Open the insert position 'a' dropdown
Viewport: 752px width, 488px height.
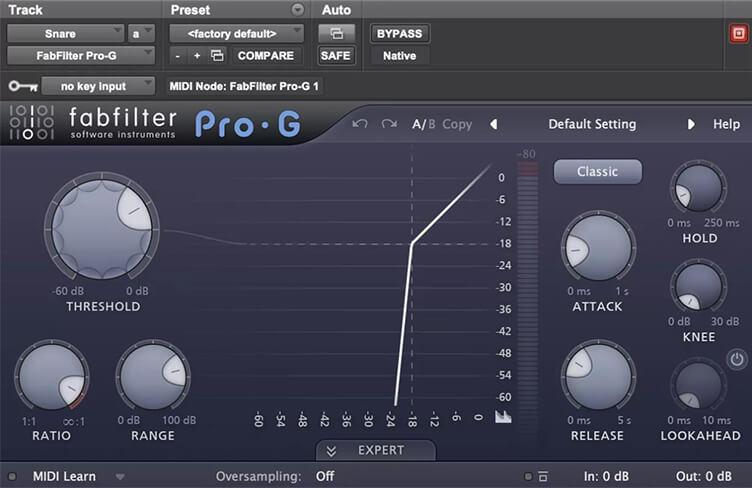click(141, 34)
